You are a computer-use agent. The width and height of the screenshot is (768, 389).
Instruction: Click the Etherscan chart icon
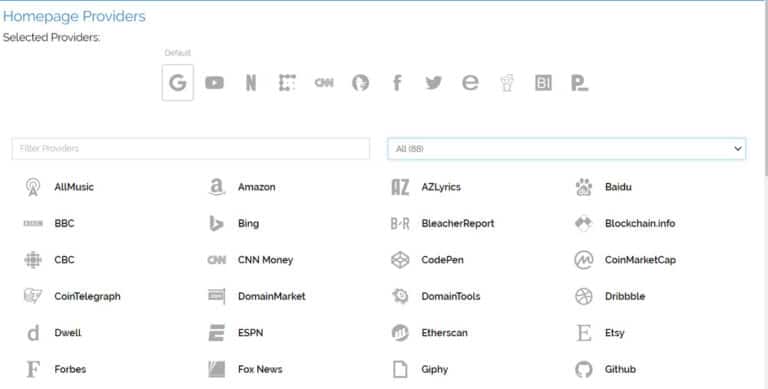[400, 333]
